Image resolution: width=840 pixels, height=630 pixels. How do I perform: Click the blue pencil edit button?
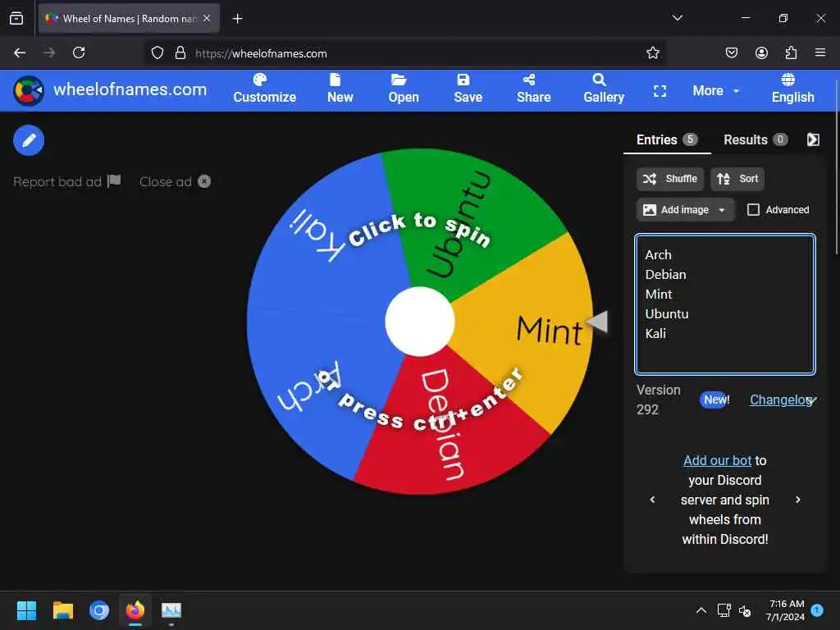click(29, 140)
